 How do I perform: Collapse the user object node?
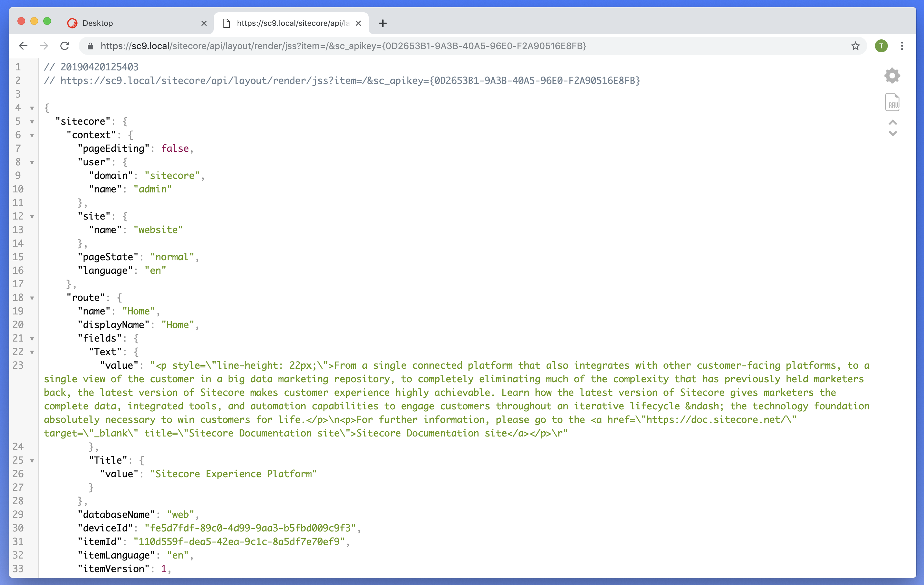(32, 162)
